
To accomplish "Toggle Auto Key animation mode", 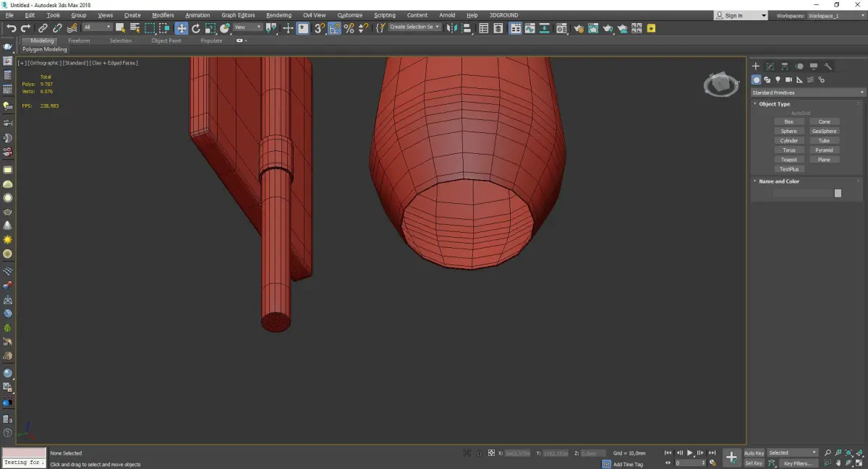I will 754,453.
